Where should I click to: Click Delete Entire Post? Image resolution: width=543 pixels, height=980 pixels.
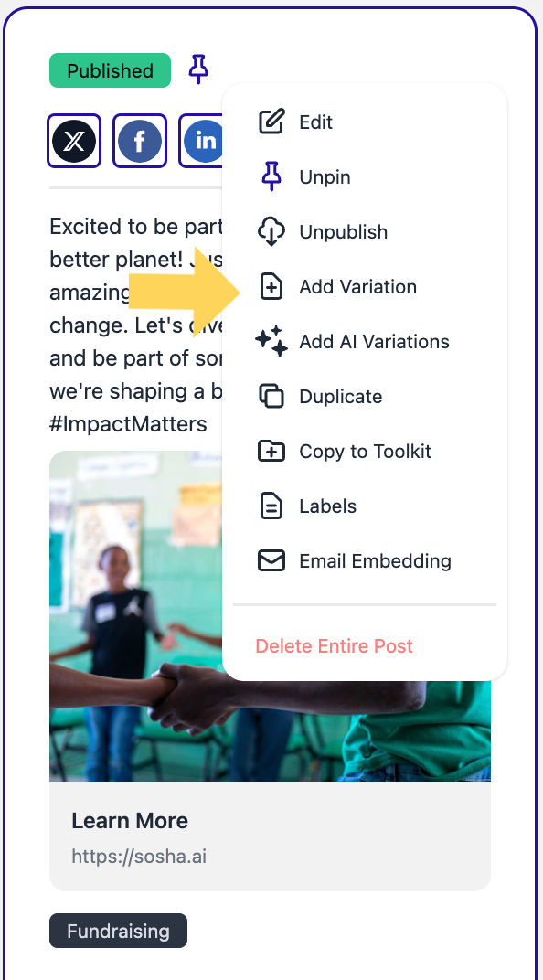tap(335, 645)
